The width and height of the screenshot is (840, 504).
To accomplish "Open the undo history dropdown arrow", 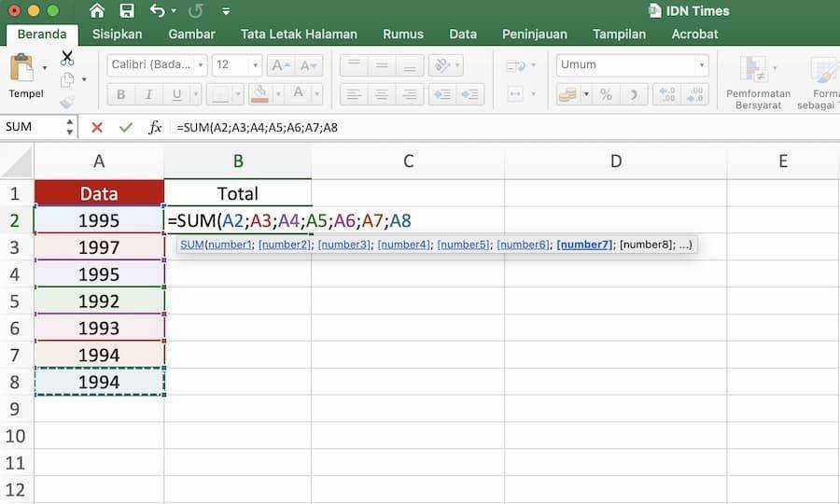I will point(174,10).
